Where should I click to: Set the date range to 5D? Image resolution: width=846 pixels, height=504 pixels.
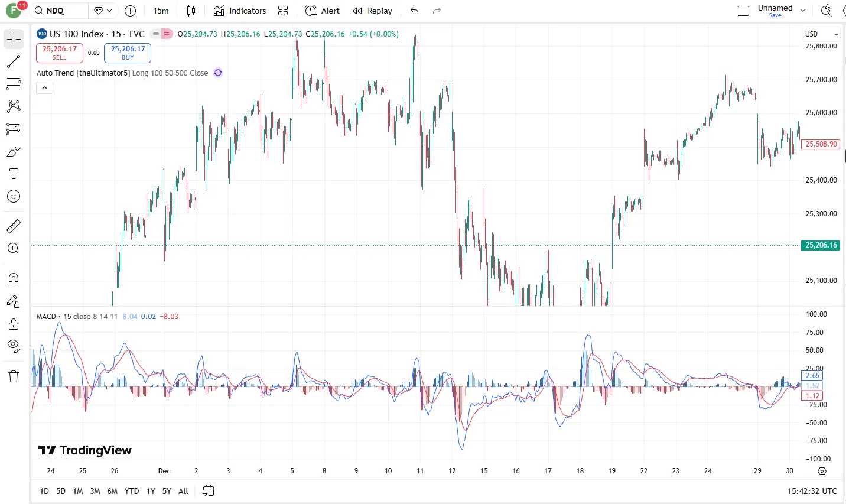pyautogui.click(x=61, y=491)
